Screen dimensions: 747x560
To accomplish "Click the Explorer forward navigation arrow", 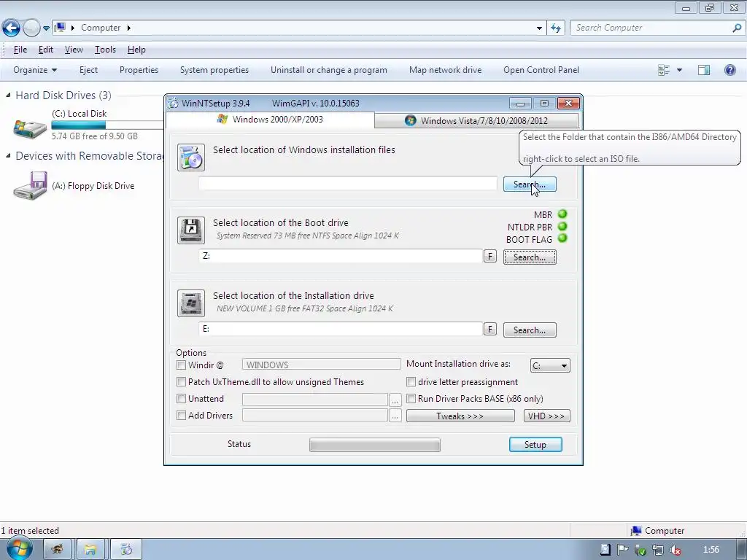I will pyautogui.click(x=31, y=28).
